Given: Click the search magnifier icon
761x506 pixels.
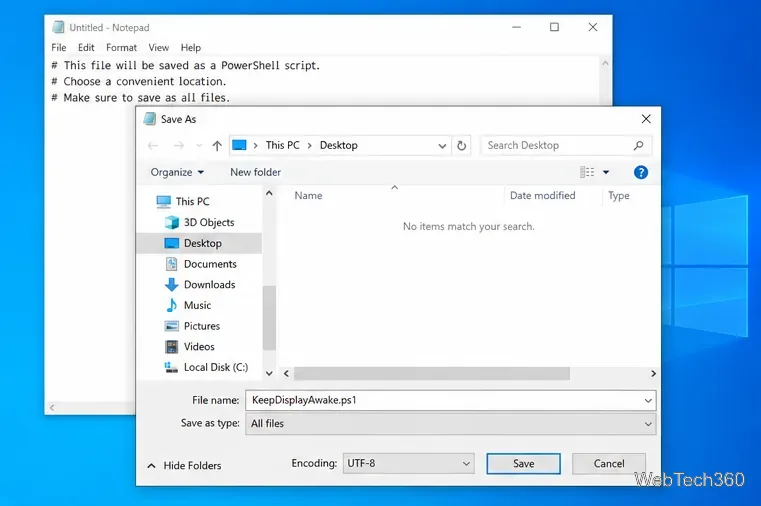Looking at the screenshot, I should point(639,145).
